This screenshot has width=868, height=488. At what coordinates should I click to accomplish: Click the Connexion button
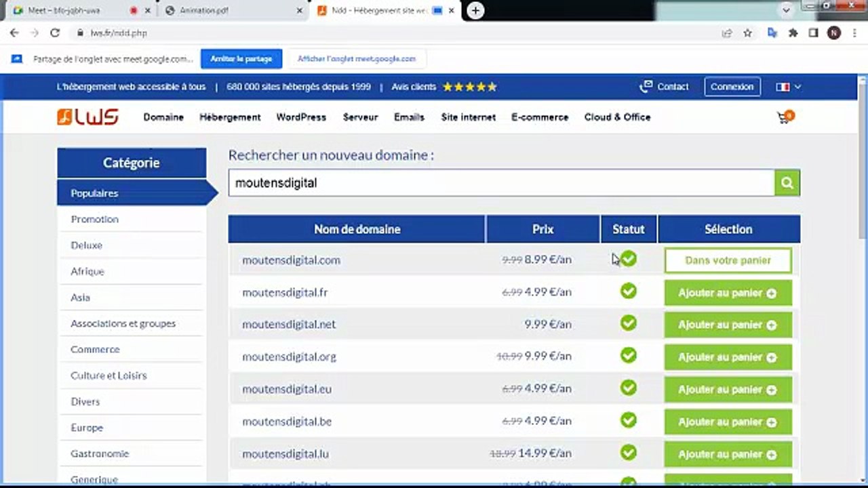(732, 87)
